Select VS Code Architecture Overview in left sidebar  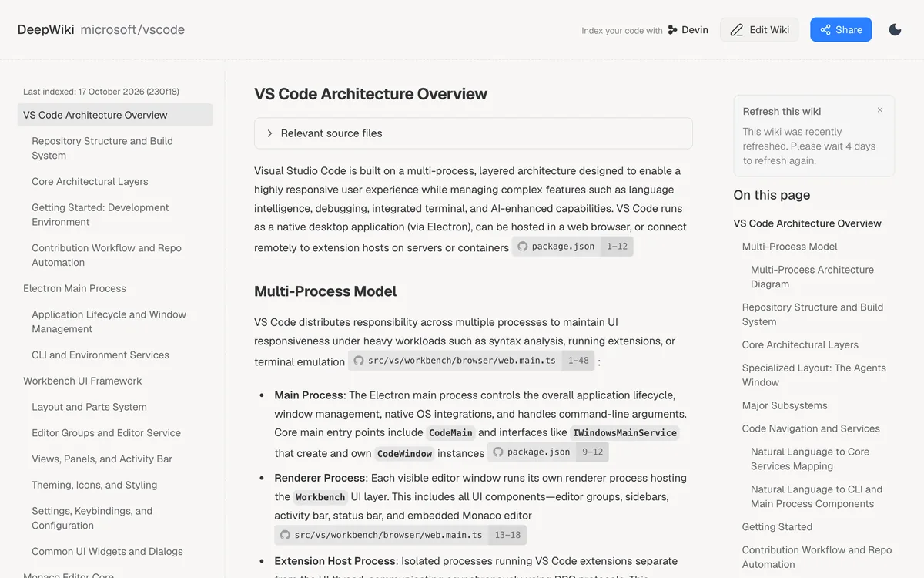[x=115, y=115]
